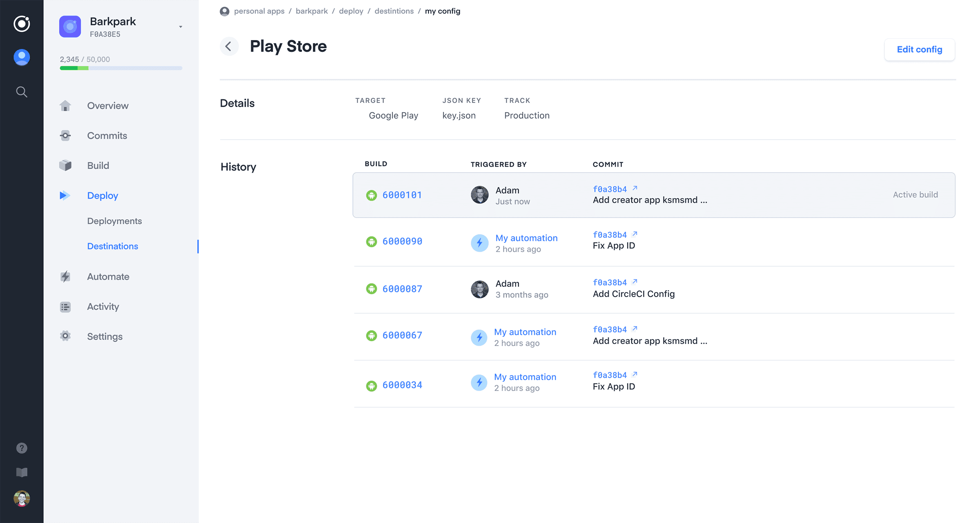Expand the Barkpark app switcher caret
980x523 pixels.
click(x=180, y=26)
